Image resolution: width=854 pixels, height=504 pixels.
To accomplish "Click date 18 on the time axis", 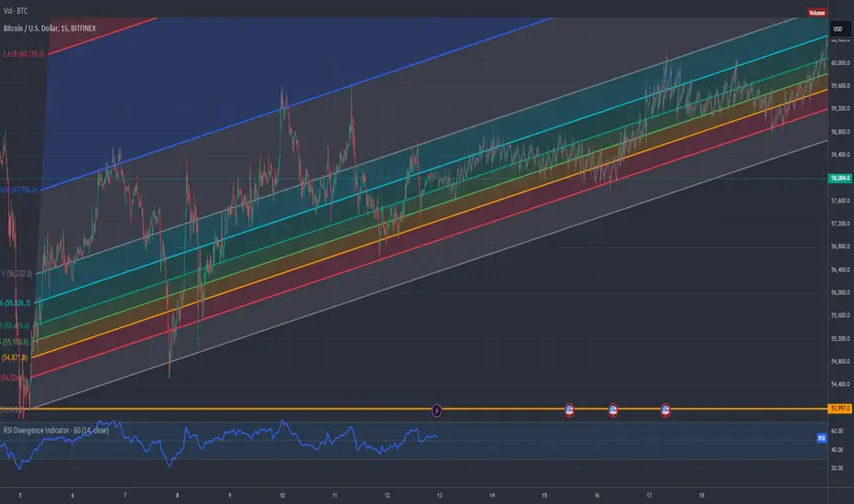I will click(x=702, y=495).
